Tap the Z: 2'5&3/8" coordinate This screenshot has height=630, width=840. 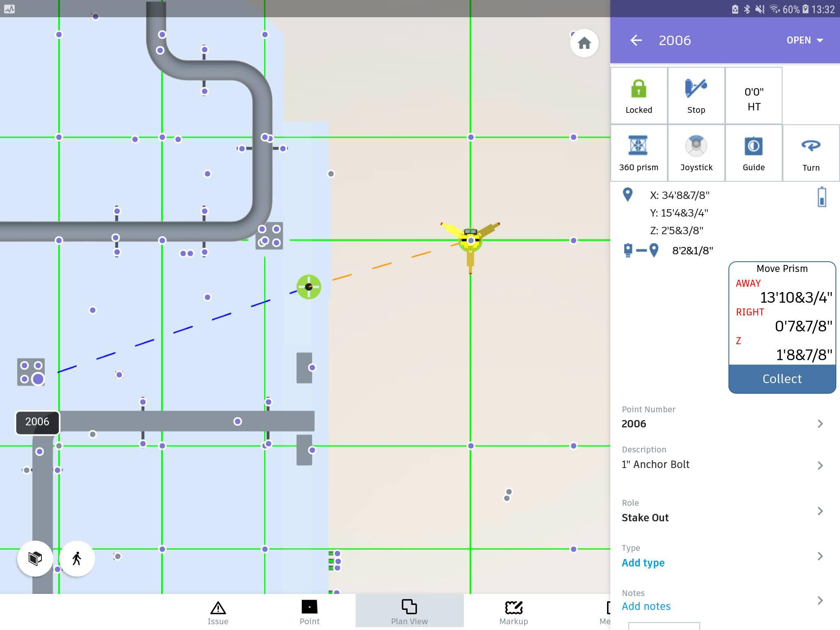pos(677,231)
